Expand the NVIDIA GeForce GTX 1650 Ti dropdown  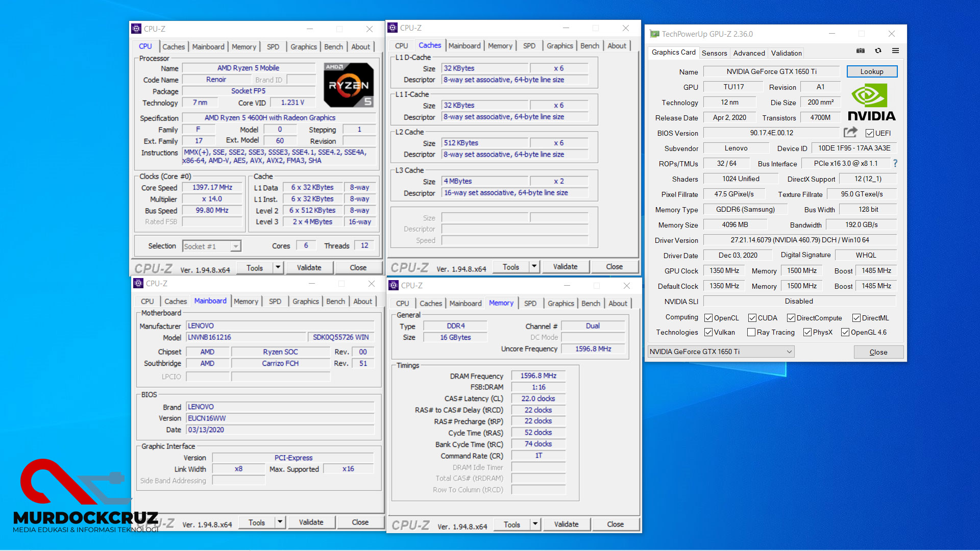789,352
